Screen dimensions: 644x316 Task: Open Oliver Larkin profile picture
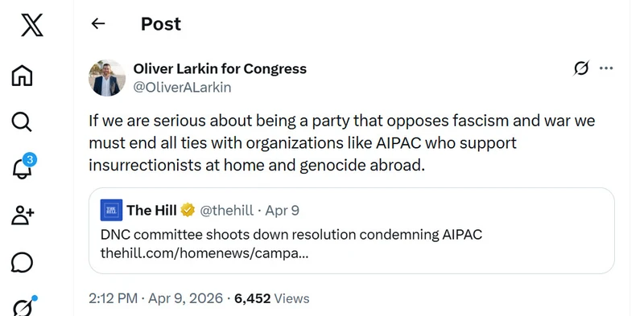click(107, 78)
